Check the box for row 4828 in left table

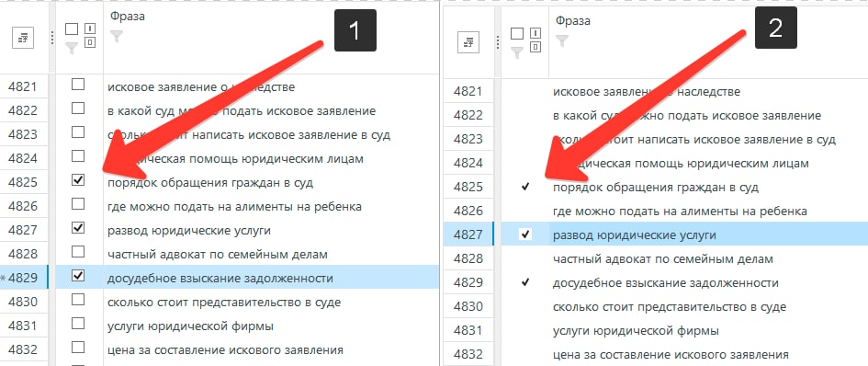pos(78,251)
